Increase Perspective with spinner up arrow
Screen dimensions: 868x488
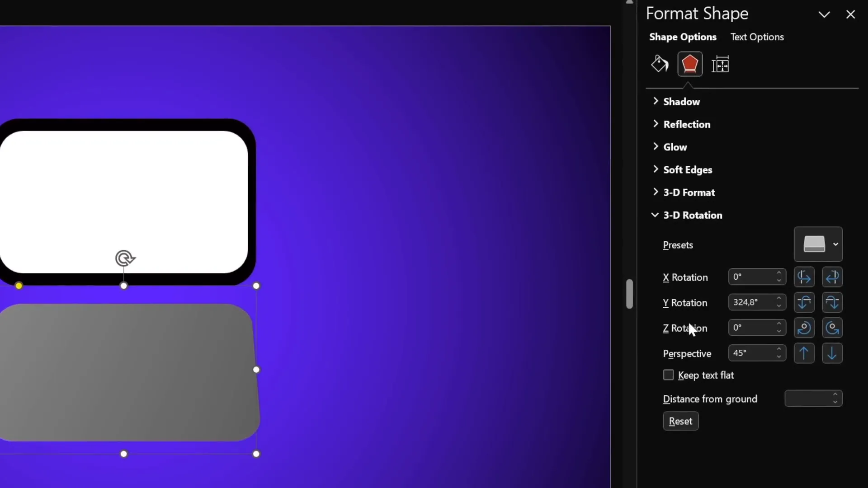coord(779,349)
